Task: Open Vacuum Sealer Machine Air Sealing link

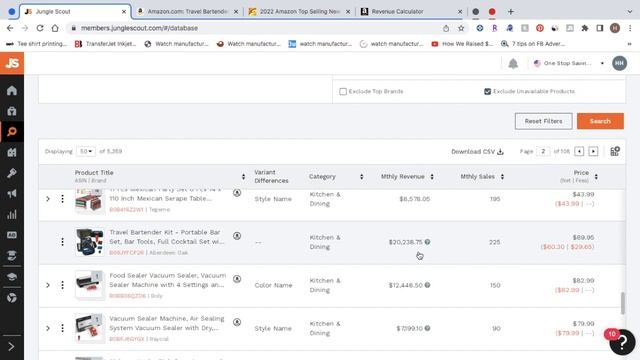Action: click(x=167, y=323)
